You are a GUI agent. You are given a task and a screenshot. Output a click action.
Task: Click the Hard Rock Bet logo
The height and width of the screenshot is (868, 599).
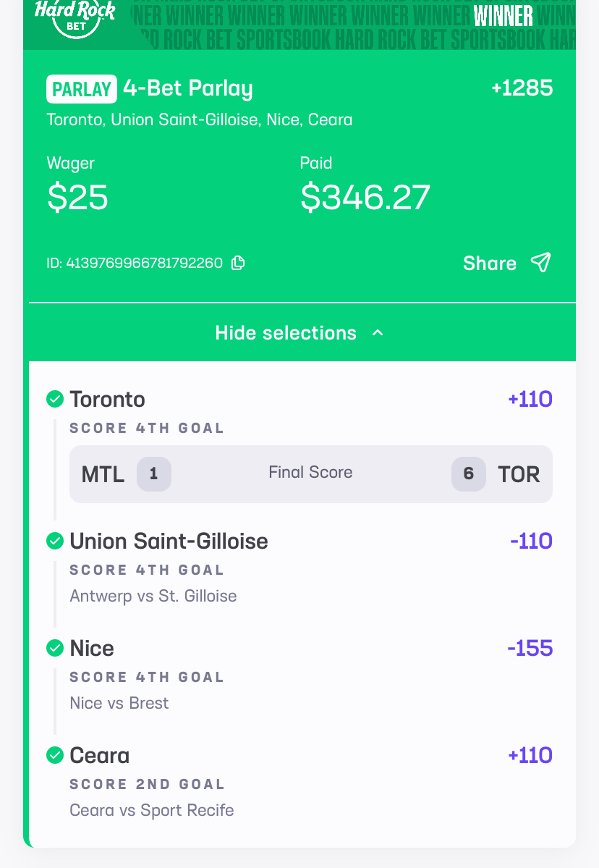pyautogui.click(x=75, y=19)
